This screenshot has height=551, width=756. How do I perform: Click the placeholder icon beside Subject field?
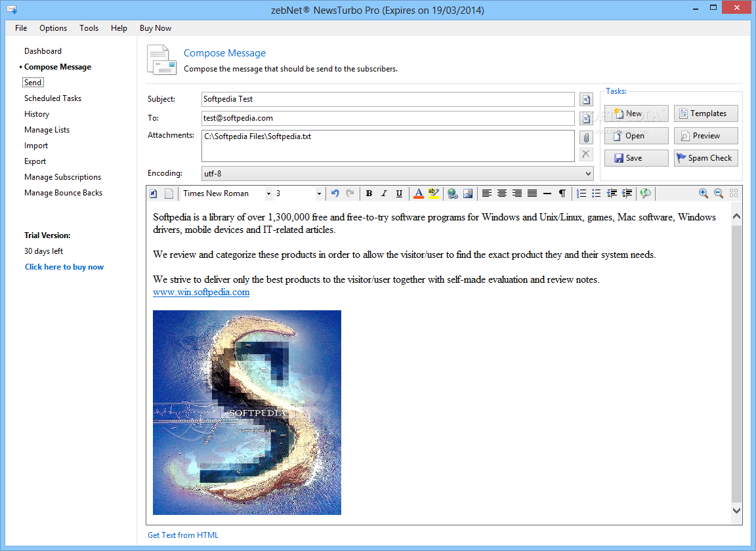click(586, 99)
